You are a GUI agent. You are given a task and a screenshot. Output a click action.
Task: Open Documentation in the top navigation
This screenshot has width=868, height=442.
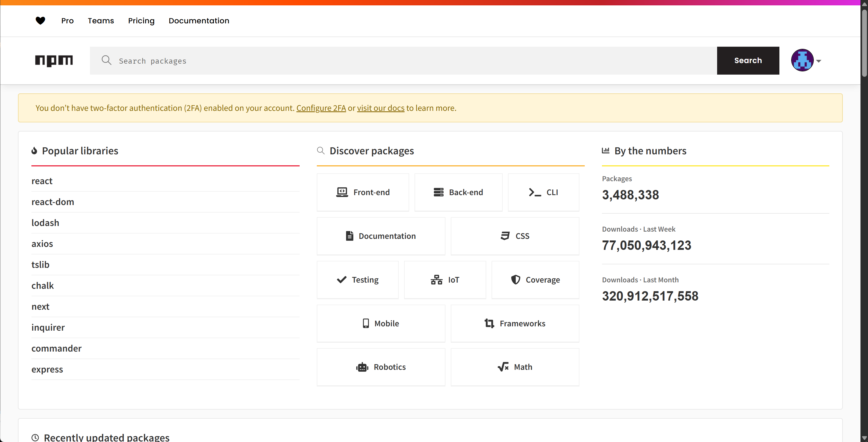[x=199, y=21]
